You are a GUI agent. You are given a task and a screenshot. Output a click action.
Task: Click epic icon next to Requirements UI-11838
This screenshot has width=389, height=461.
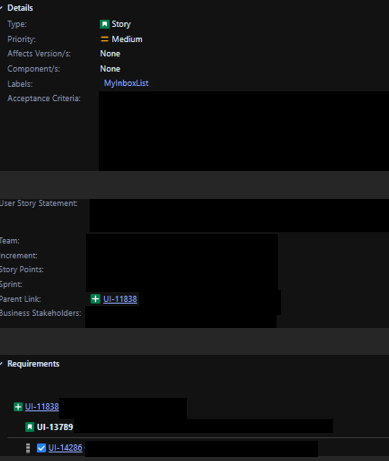(18, 407)
